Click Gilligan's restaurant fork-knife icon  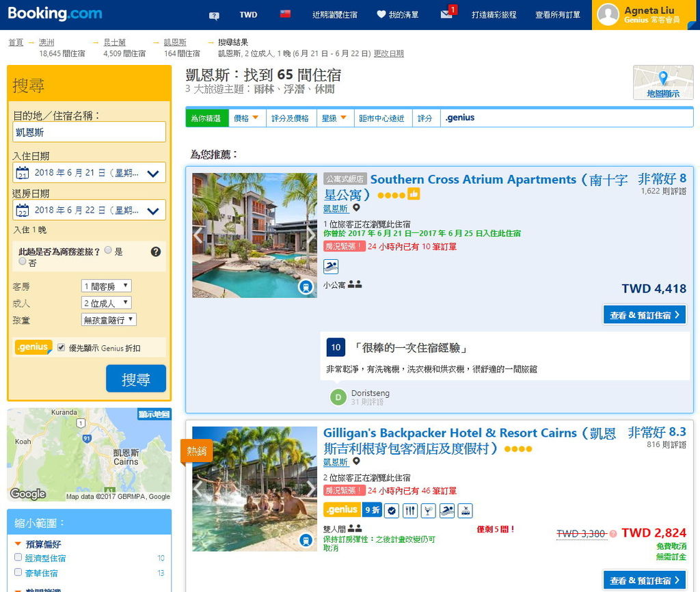pos(410,510)
